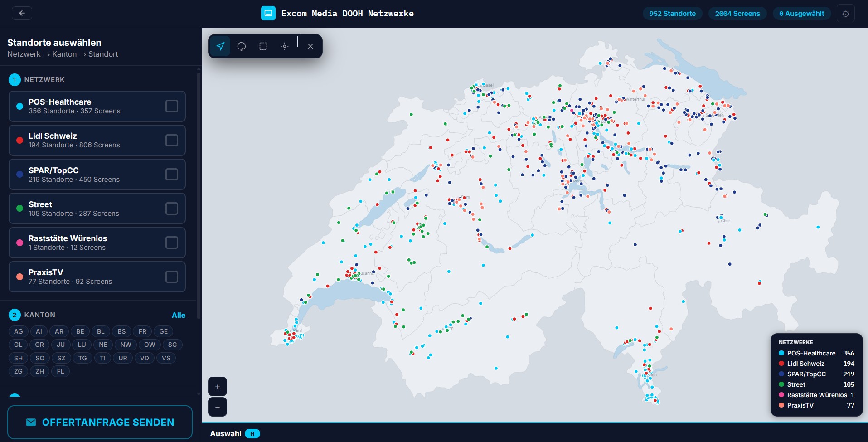
Task: Select the Street network checkbox
Action: point(172,209)
